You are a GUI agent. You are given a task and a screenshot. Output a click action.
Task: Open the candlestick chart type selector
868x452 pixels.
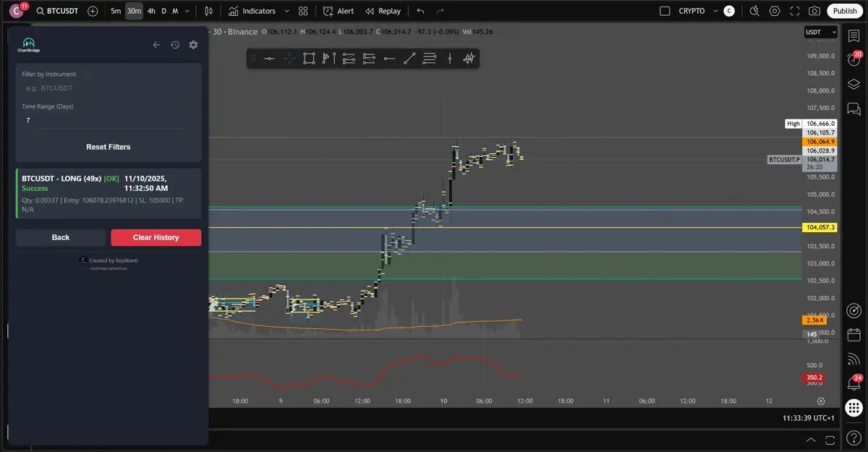tap(209, 11)
